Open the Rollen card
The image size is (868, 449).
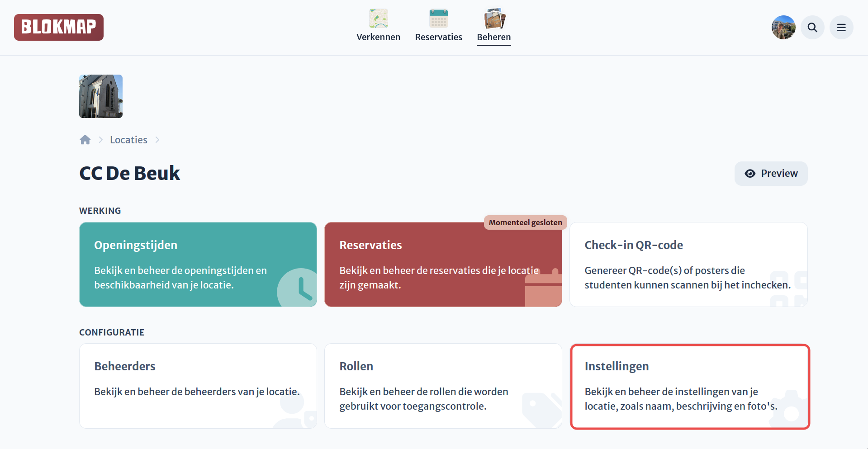443,386
